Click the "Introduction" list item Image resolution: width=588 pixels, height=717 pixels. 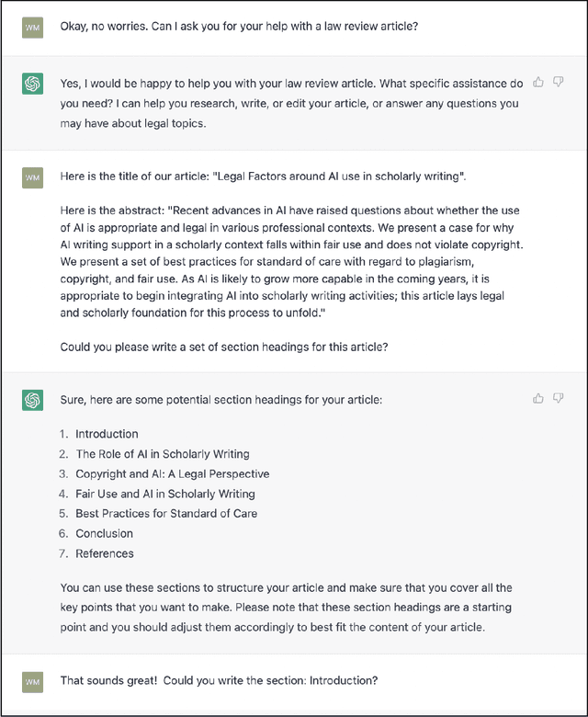click(107, 434)
